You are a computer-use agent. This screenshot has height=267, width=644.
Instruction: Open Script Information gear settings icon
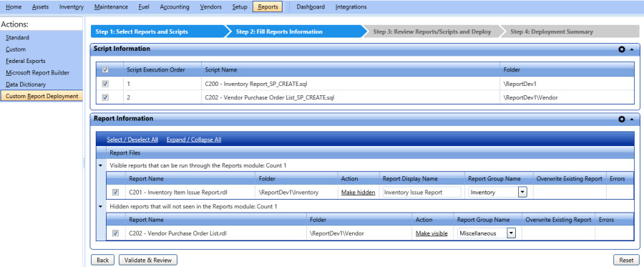(x=621, y=49)
